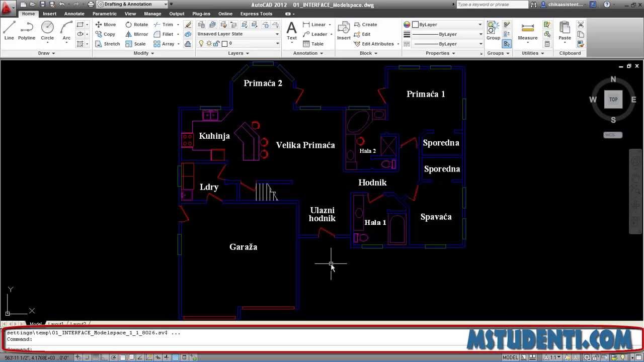The image size is (644, 362).
Task: Open the Leader annotation button
Action: tap(315, 34)
